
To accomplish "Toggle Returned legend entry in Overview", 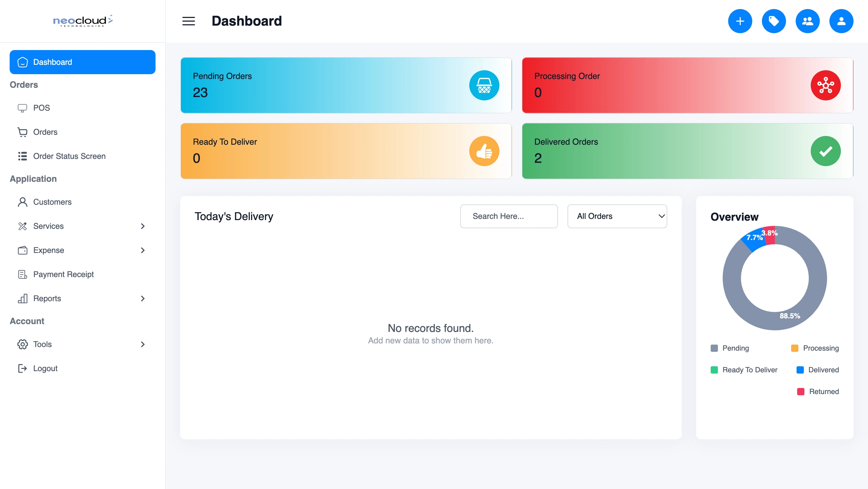I will tap(818, 392).
